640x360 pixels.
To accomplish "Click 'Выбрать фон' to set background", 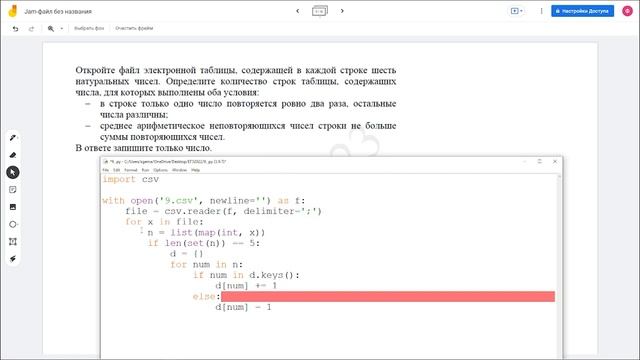I will click(x=89, y=29).
